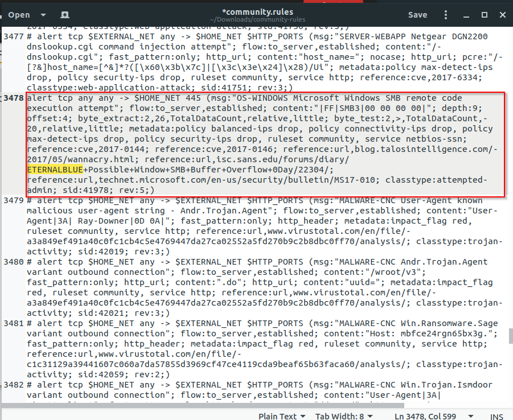Click the Win.Ransomware.Sage text
Screen dimensions: 513x420
[x=449, y=323]
